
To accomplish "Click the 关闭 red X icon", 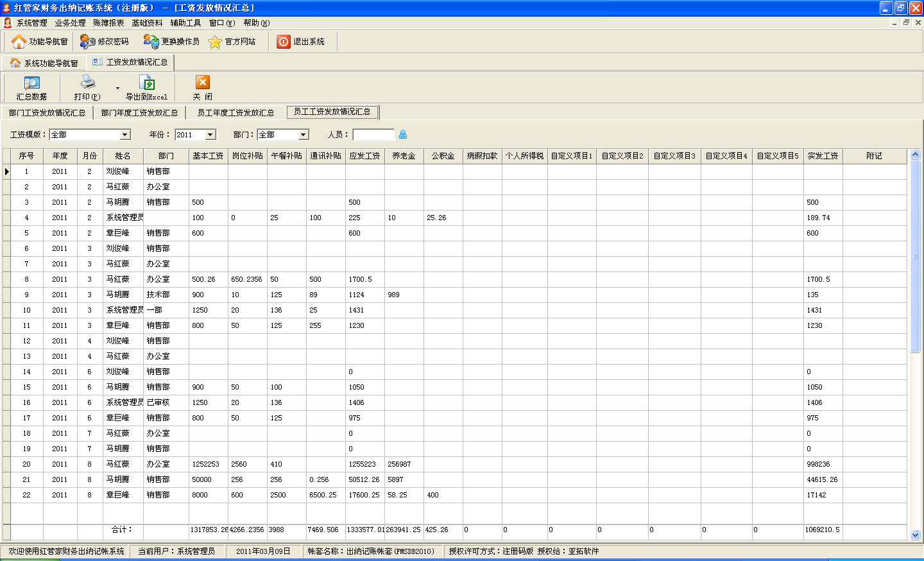I will 202,83.
